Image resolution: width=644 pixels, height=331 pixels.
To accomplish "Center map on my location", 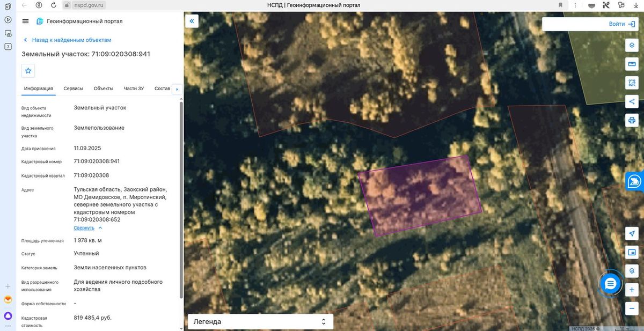I will pyautogui.click(x=632, y=233).
